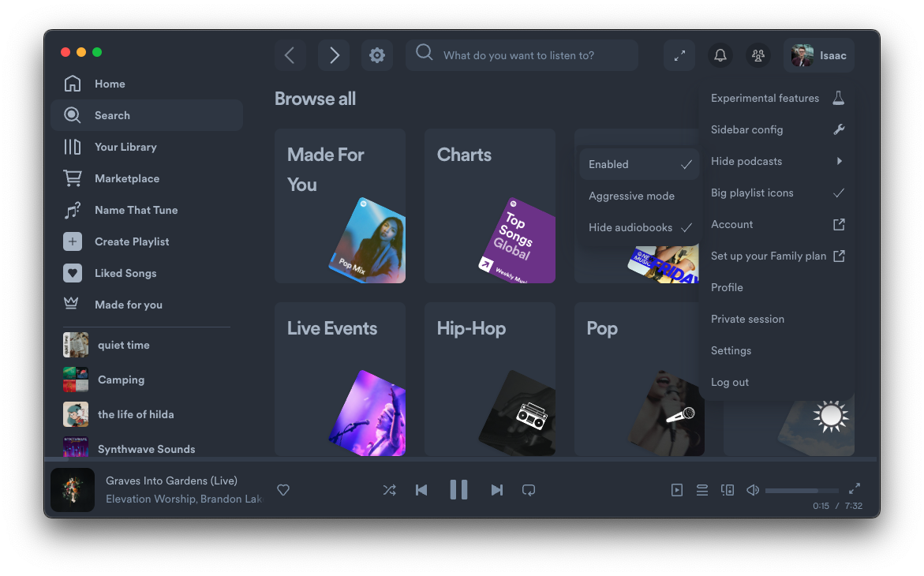The image size is (924, 576).
Task: Select Profile from user menu
Action: coord(777,287)
